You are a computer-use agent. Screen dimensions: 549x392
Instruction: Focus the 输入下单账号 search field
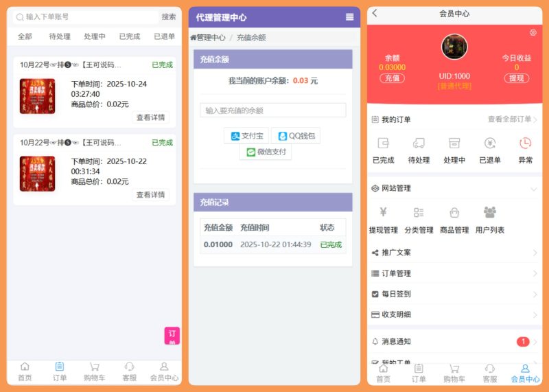[x=86, y=16]
